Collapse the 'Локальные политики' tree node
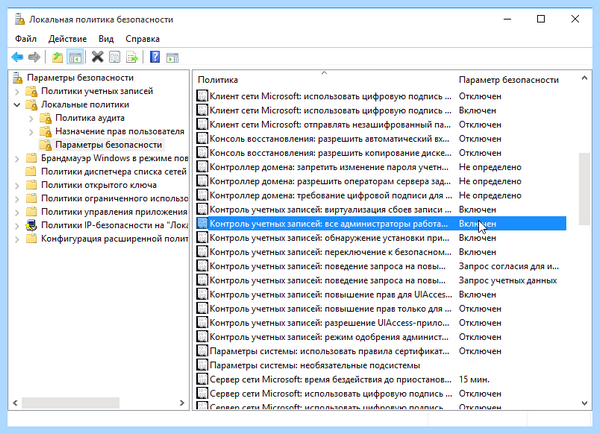The image size is (600, 434). (x=17, y=104)
